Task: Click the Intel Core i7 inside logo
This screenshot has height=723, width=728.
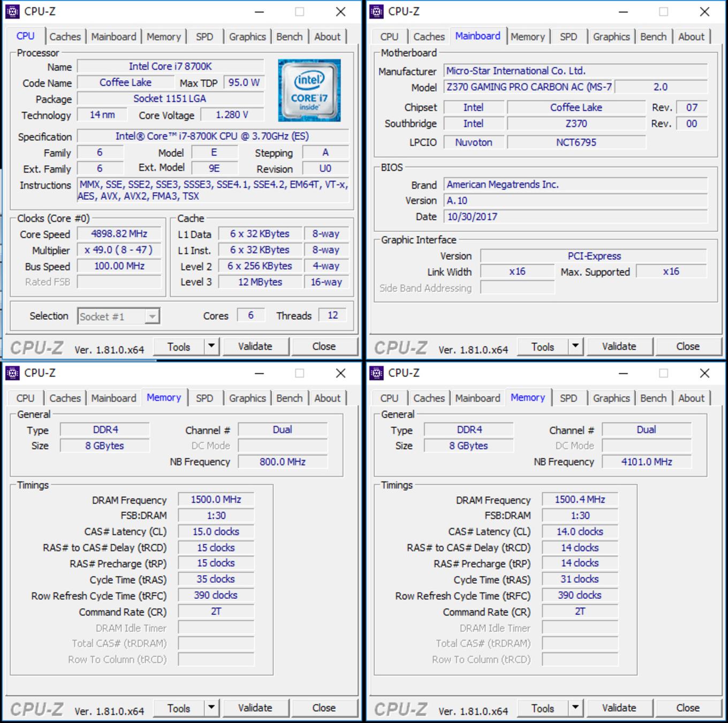Action: 309,90
